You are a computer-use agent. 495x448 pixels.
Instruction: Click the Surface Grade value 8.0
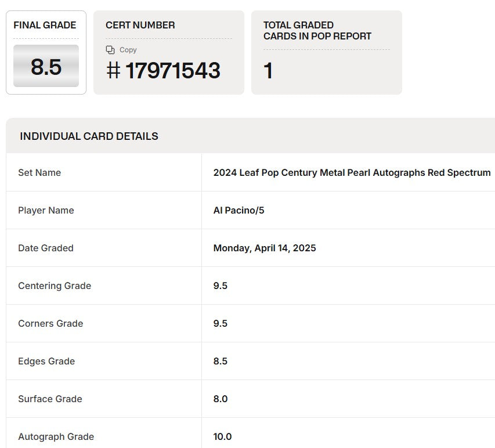(x=221, y=399)
